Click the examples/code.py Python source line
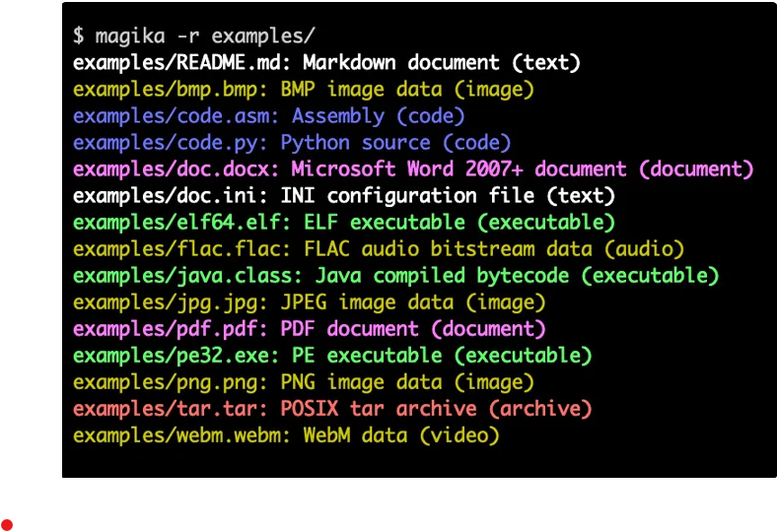The height and width of the screenshot is (532, 777). [x=292, y=143]
